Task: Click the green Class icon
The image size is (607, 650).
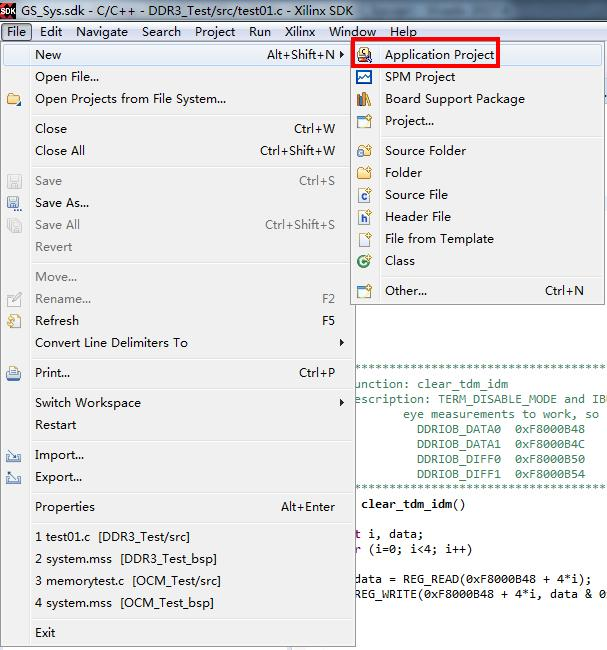Action: [364, 261]
